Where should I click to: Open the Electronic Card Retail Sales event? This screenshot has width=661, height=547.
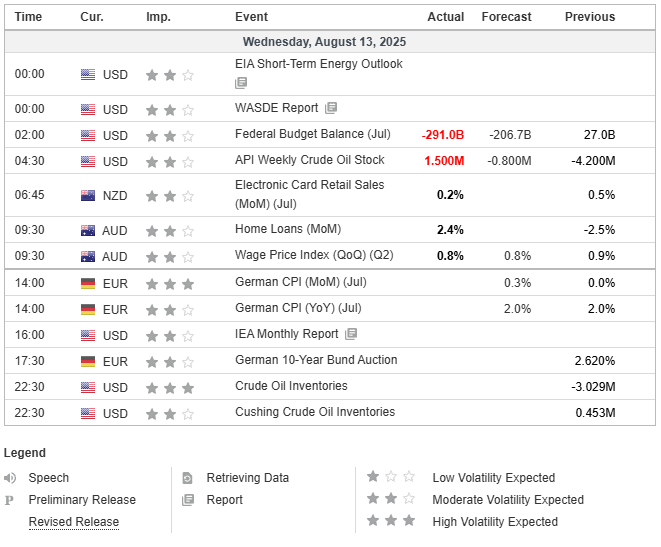tap(309, 194)
